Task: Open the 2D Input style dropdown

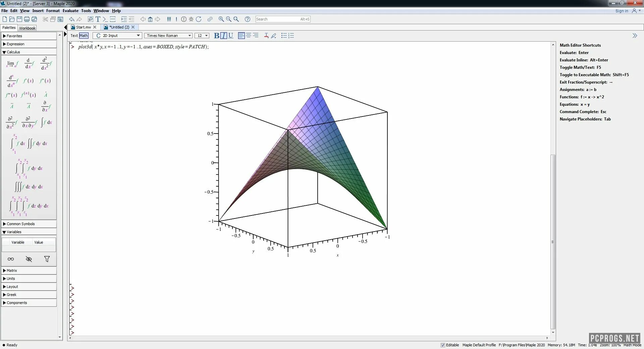Action: click(117, 36)
